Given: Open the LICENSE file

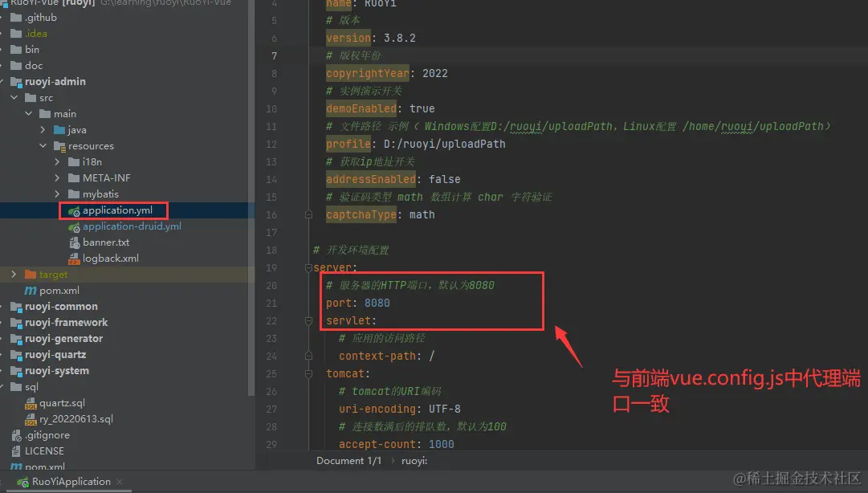Looking at the screenshot, I should point(44,451).
